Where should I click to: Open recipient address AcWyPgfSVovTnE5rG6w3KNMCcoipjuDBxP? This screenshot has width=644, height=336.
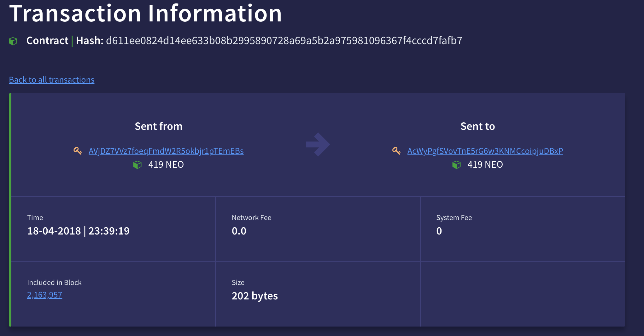[485, 151]
